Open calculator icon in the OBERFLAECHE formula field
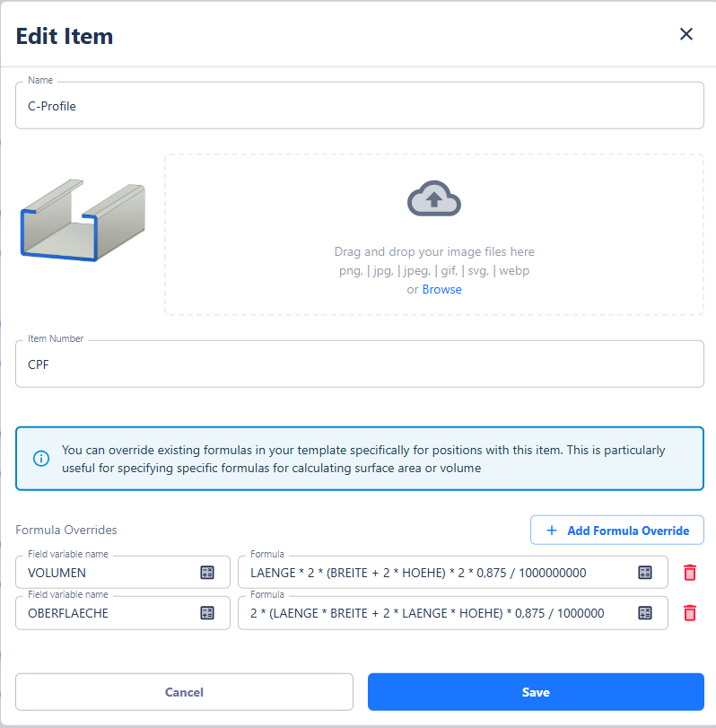The image size is (716, 728). click(645, 613)
